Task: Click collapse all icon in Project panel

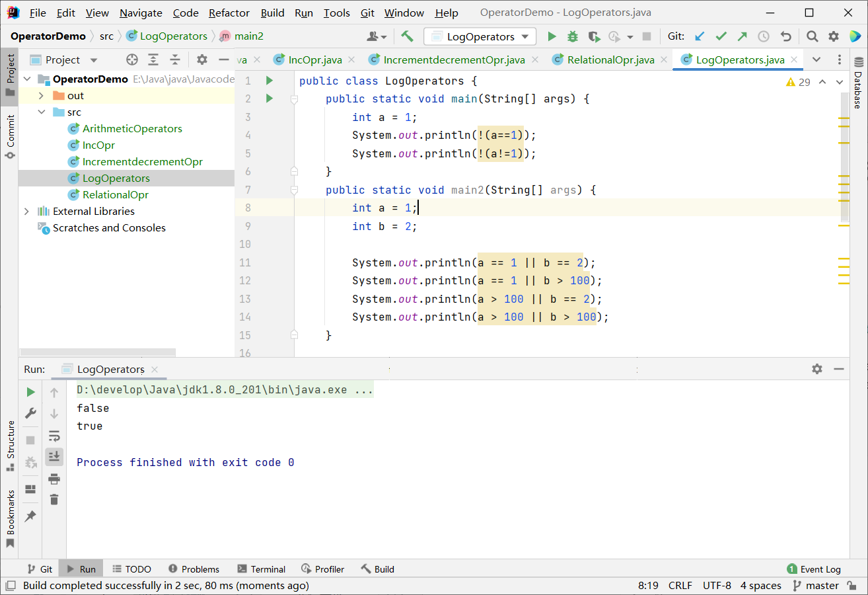Action: pyautogui.click(x=175, y=59)
